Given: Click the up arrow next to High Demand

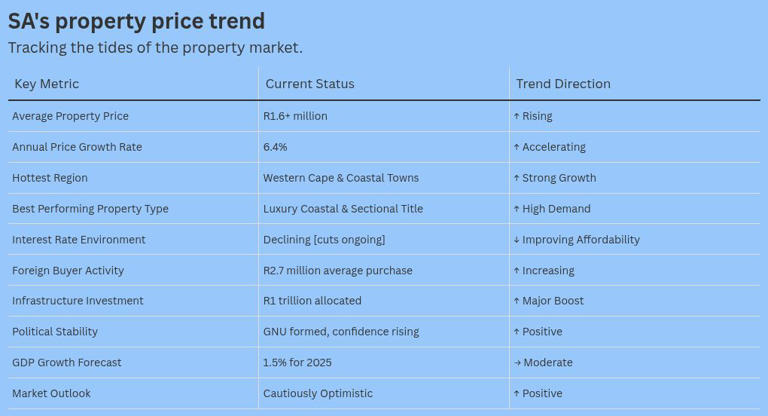Looking at the screenshot, I should (x=516, y=209).
